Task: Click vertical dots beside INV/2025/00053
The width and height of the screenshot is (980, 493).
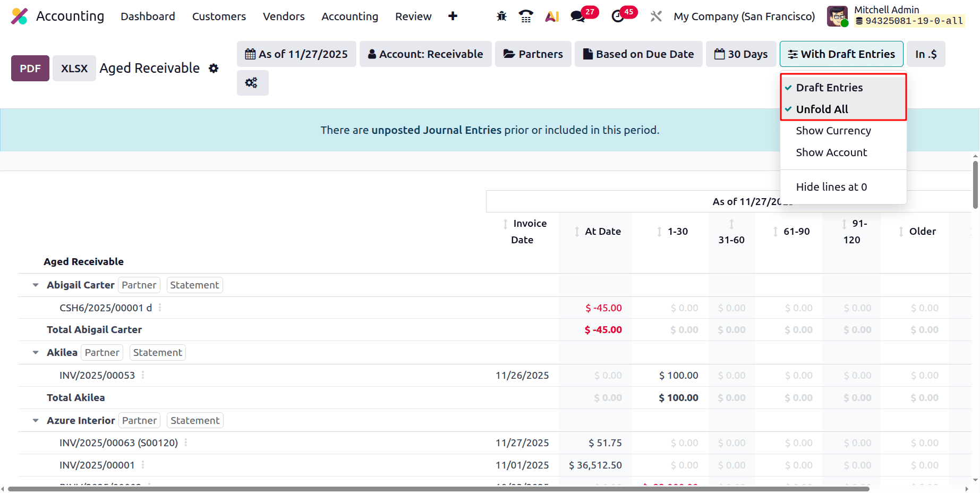Action: 143,375
